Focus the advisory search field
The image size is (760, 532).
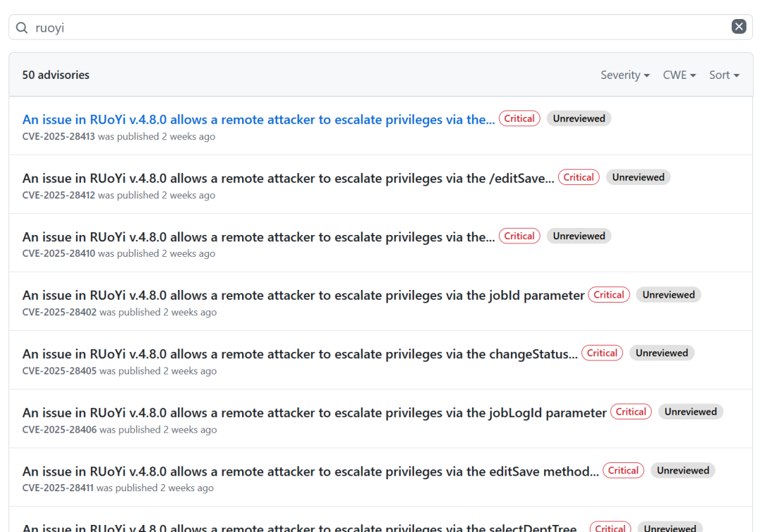pos(381,27)
